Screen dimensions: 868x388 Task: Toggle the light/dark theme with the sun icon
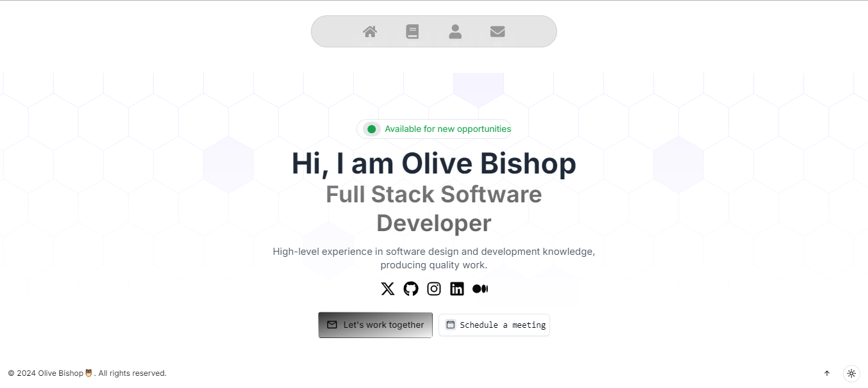[851, 373]
